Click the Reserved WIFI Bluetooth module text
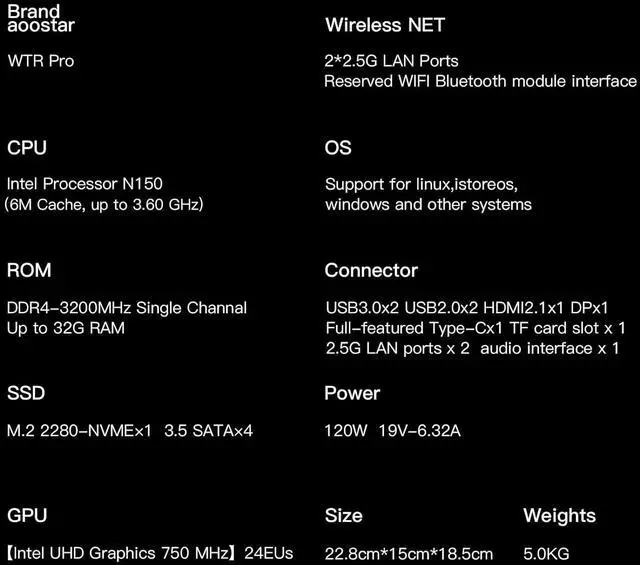This screenshot has height=565, width=640. click(x=480, y=81)
